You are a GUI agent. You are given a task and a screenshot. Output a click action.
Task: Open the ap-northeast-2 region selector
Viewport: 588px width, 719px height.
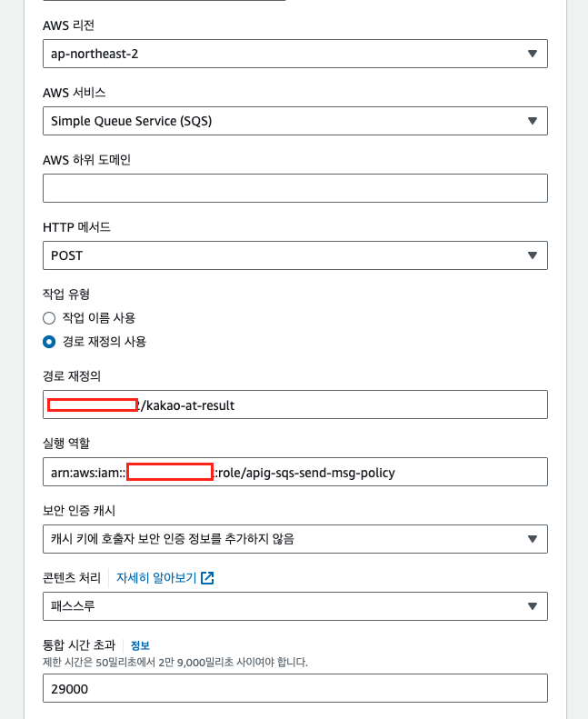[273, 54]
